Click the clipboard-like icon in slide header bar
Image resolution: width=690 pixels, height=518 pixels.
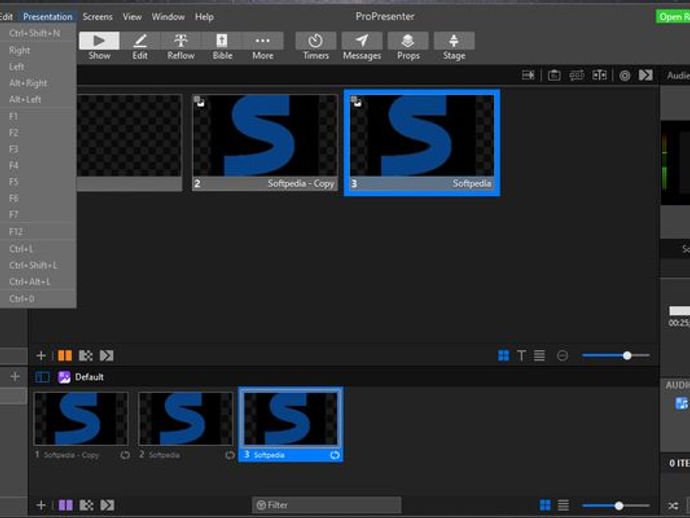(554, 75)
